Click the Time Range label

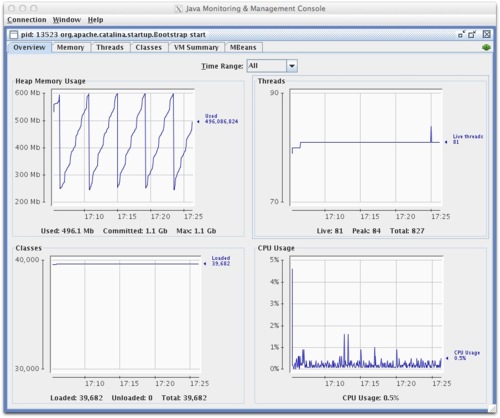tap(222, 66)
